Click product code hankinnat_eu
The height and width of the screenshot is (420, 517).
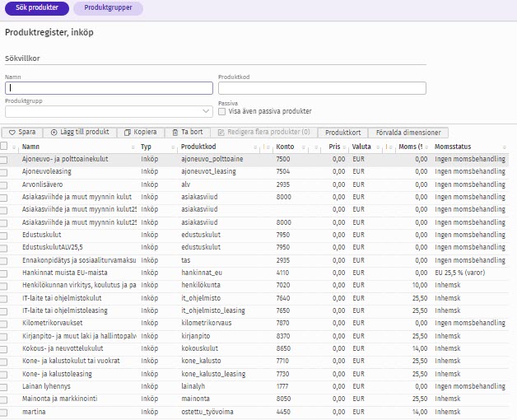pyautogui.click(x=202, y=273)
